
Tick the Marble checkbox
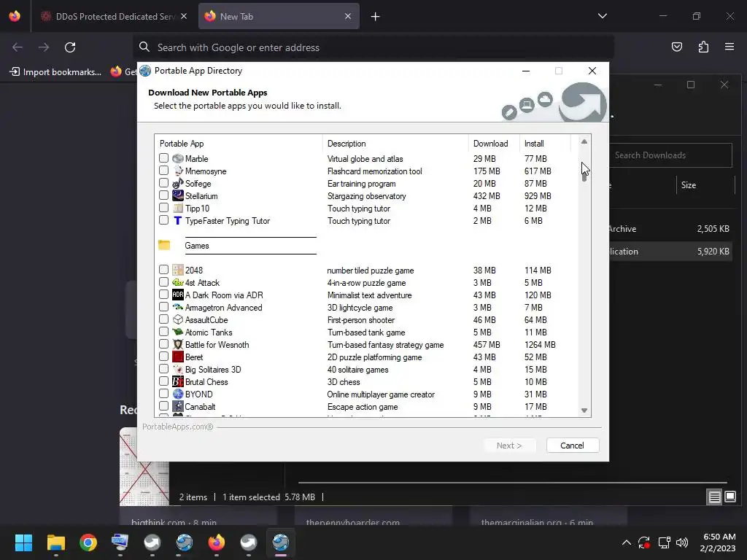163,157
